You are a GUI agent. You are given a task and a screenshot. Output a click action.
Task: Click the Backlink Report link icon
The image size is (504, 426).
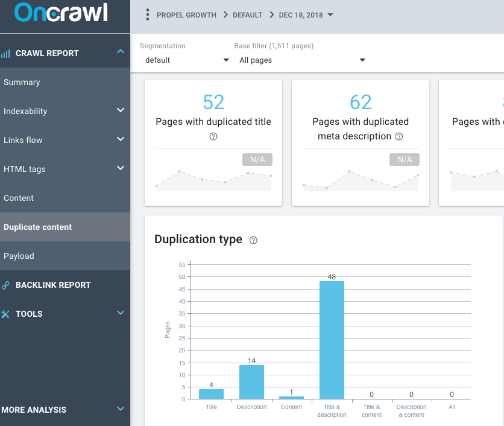point(6,285)
